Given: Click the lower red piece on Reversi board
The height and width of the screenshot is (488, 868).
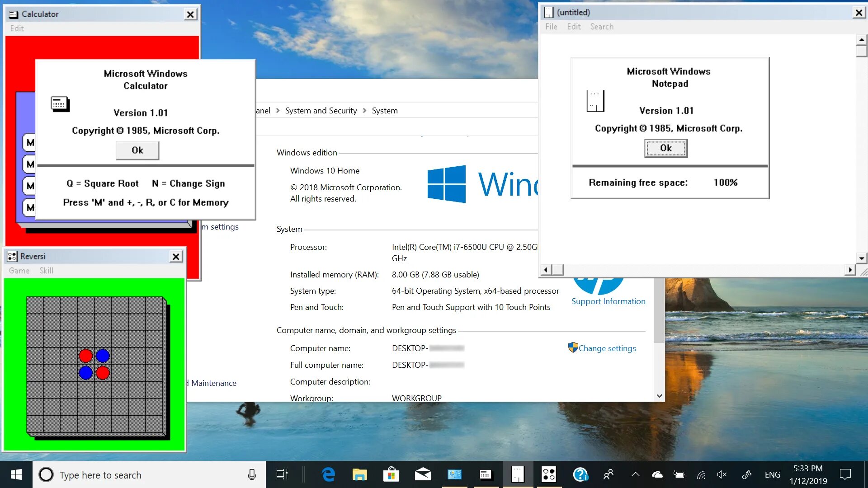Looking at the screenshot, I should [x=103, y=373].
